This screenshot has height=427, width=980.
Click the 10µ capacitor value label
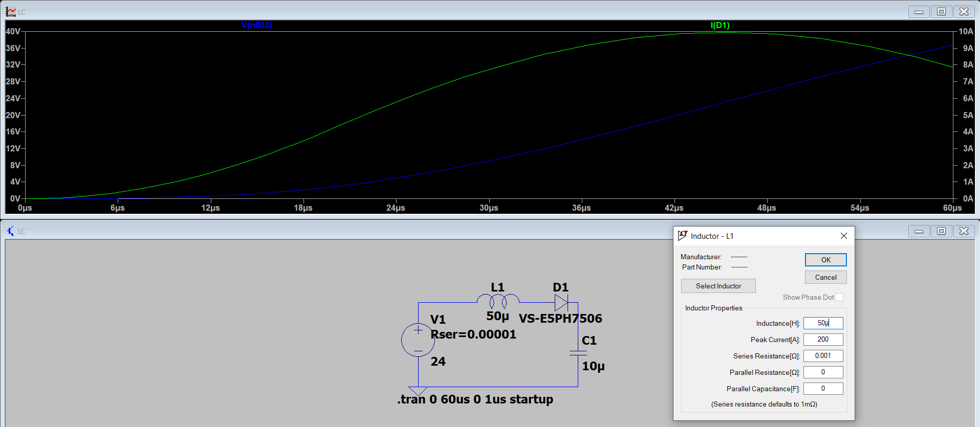[x=593, y=366]
